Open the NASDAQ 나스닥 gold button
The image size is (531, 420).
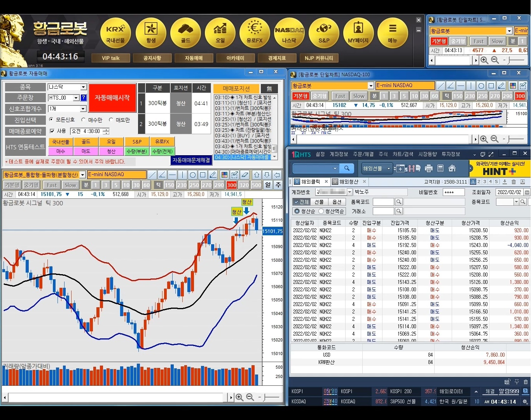(x=289, y=33)
